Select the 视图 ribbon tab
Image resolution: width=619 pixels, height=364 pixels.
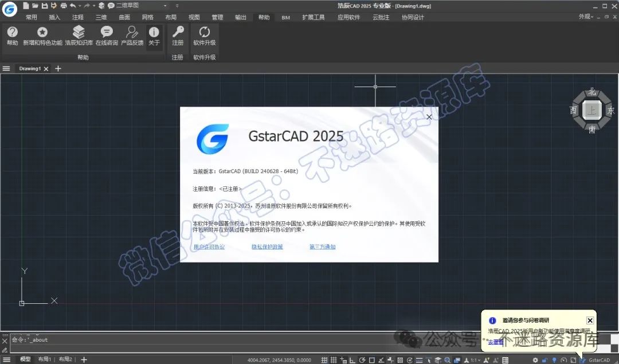pos(194,17)
